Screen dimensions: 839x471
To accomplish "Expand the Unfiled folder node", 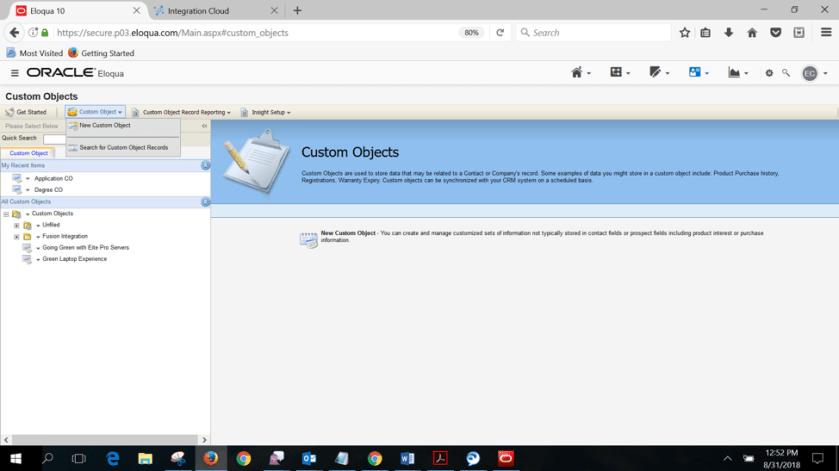I will point(16,225).
